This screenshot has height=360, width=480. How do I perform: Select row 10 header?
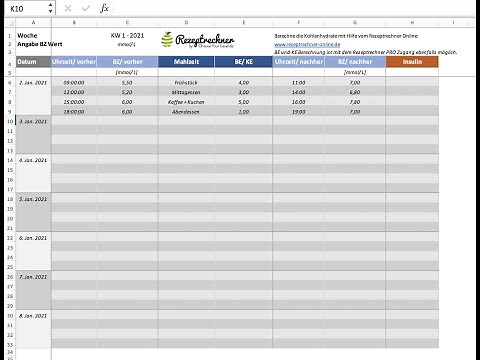point(10,121)
